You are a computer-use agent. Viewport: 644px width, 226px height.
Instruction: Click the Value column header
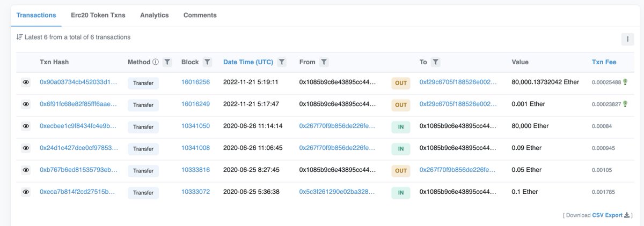click(520, 62)
